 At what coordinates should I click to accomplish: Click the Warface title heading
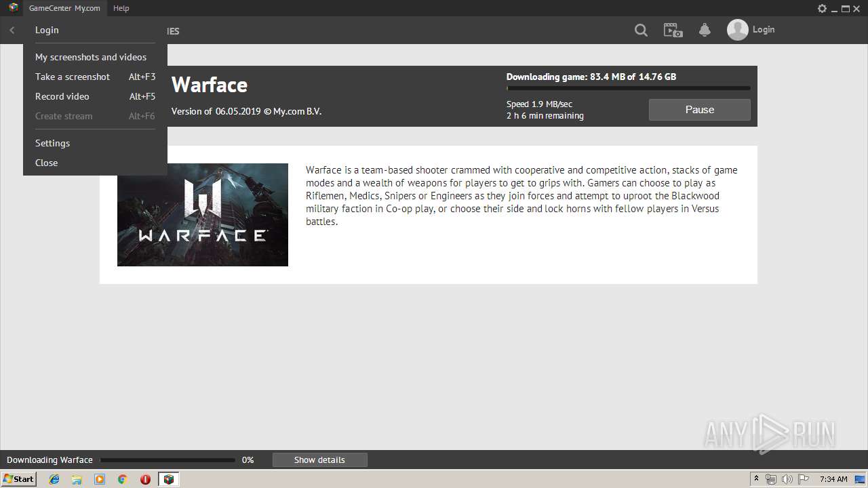tap(210, 85)
